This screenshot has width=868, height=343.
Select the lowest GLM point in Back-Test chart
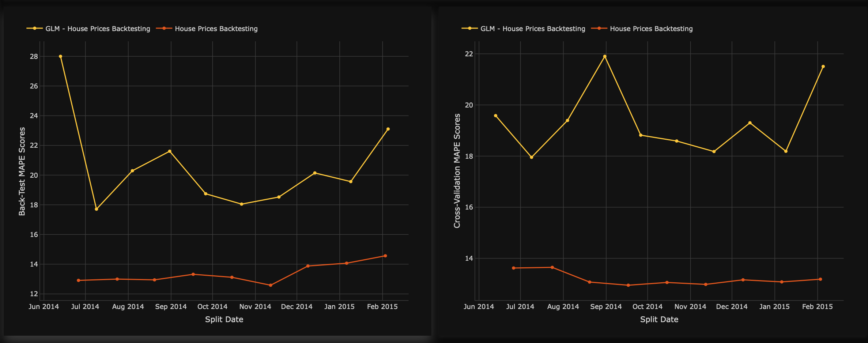[x=97, y=209]
